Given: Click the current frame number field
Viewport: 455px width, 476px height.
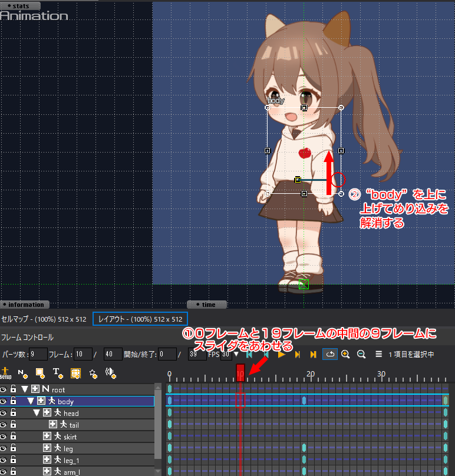Looking at the screenshot, I should click(x=83, y=354).
